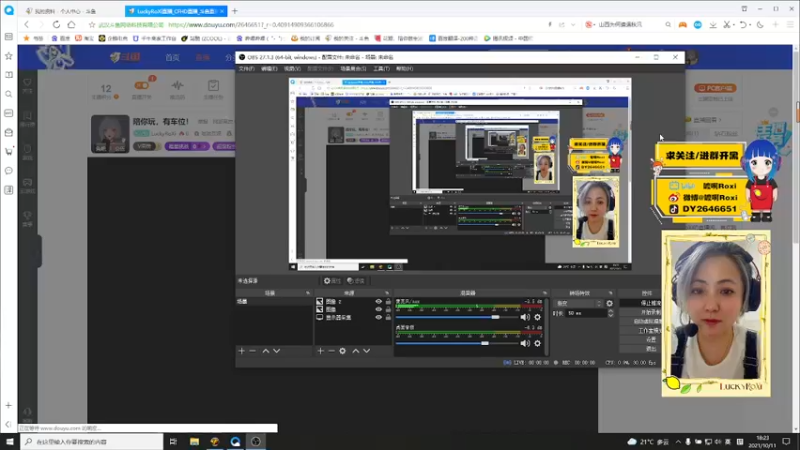
Task: Move source down in Sources panel
Action: (366, 351)
